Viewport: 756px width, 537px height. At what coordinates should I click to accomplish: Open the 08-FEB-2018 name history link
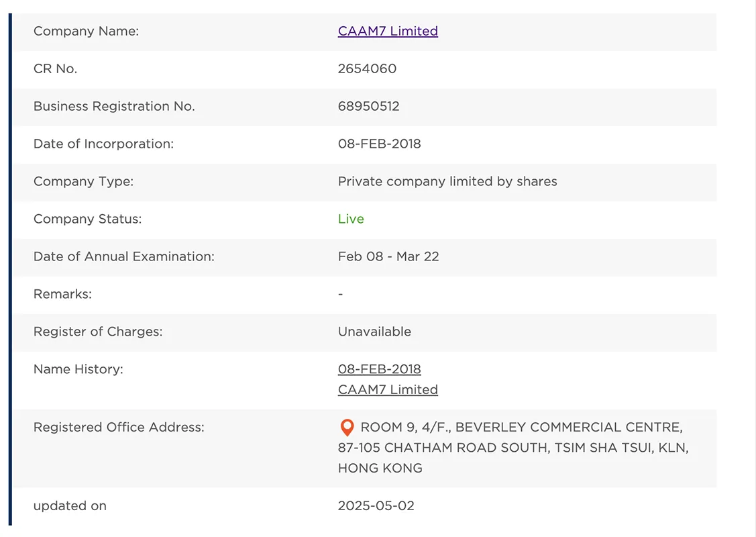coord(380,369)
